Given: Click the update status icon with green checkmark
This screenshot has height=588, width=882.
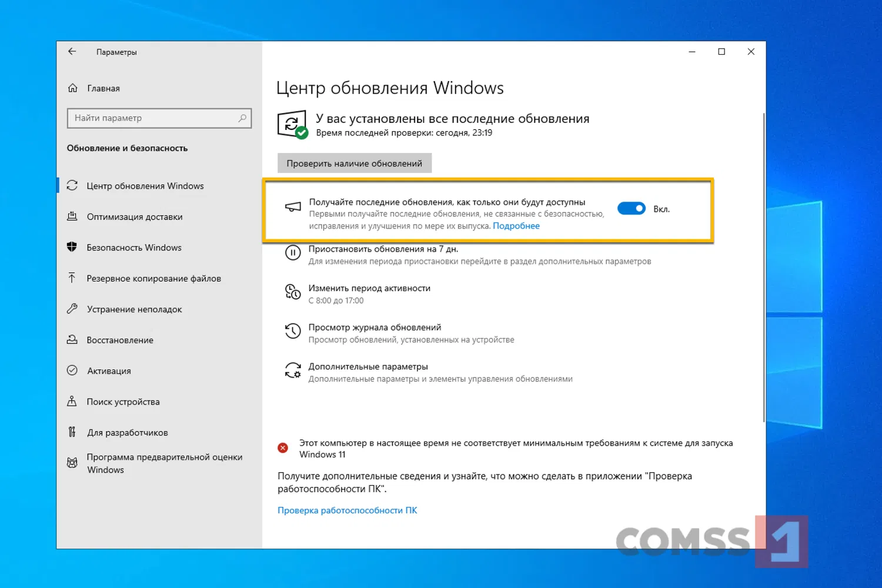Looking at the screenshot, I should pyautogui.click(x=292, y=125).
